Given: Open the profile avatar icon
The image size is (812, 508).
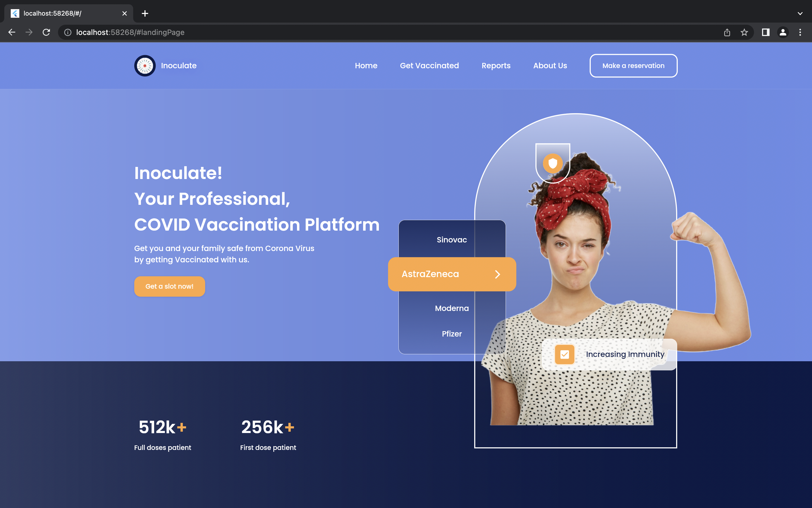Looking at the screenshot, I should (x=783, y=32).
